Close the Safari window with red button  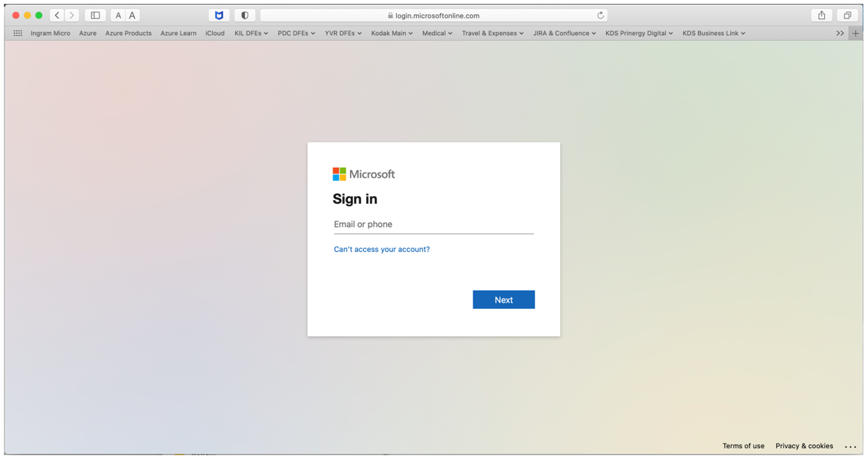pos(15,15)
